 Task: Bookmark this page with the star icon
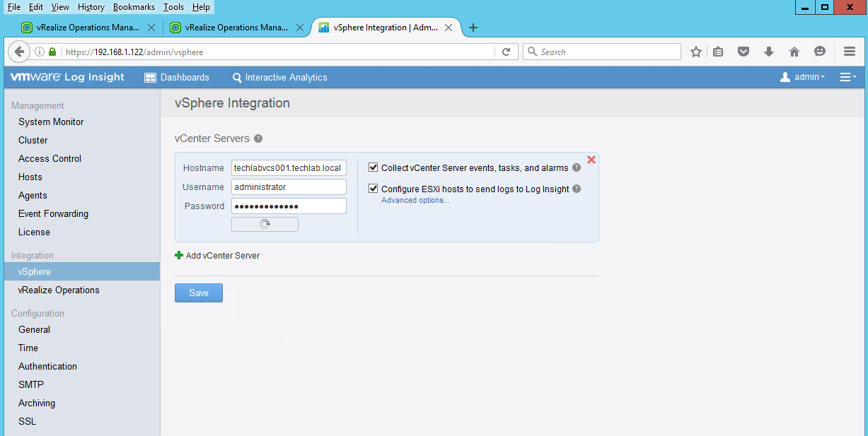point(696,52)
